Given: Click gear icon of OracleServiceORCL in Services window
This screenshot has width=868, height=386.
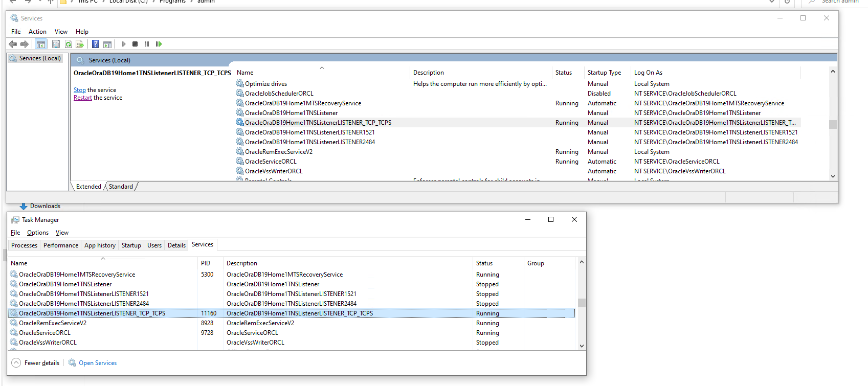Looking at the screenshot, I should coord(239,161).
